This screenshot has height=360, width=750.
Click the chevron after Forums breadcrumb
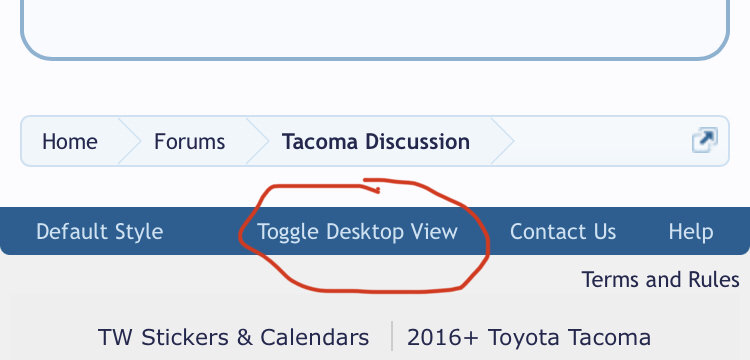click(x=258, y=141)
